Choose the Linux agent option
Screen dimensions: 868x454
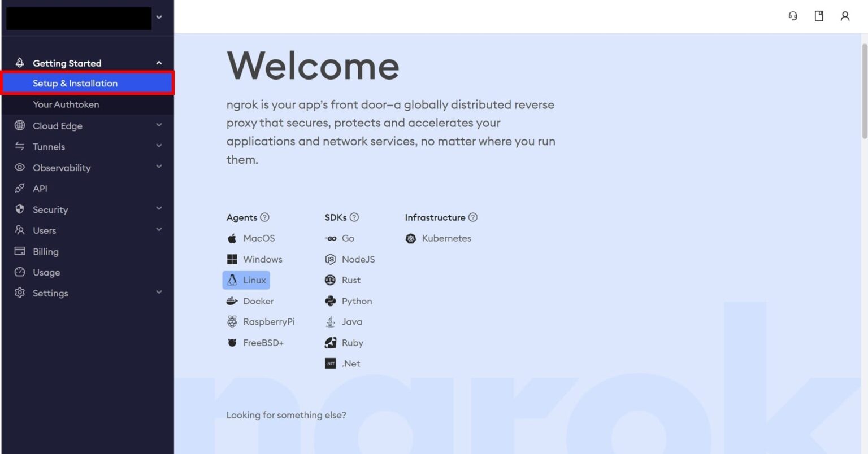246,280
